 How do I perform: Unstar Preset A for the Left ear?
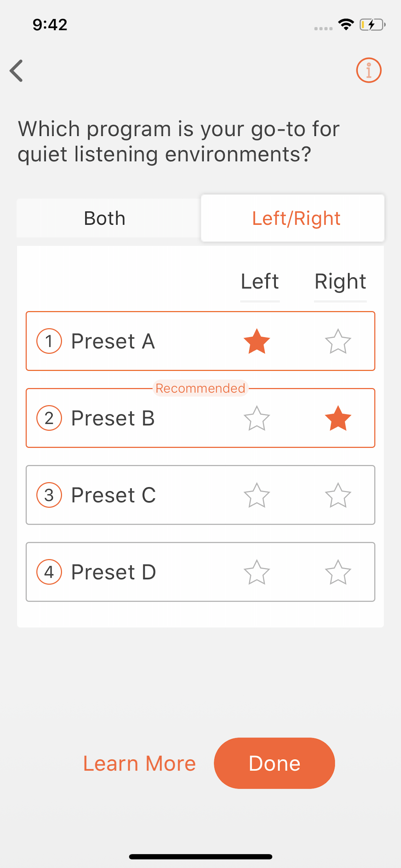(x=257, y=341)
